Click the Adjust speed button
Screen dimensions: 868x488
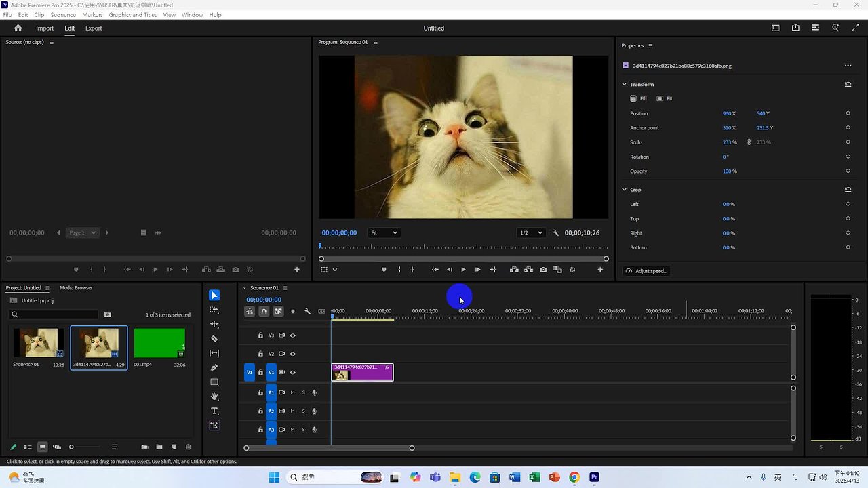point(646,270)
